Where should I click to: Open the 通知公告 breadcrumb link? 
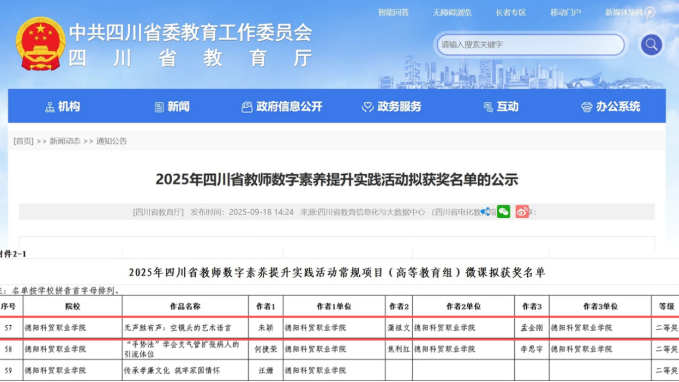pyautogui.click(x=111, y=141)
